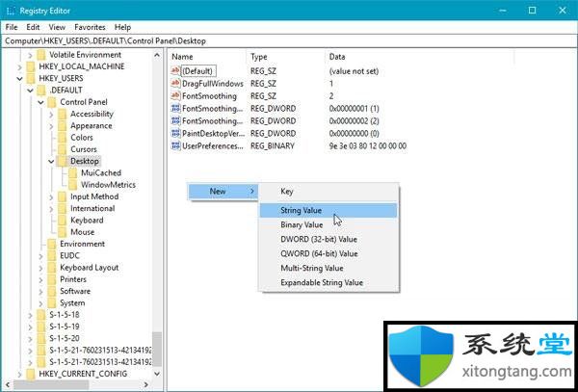Open the Help menu
This screenshot has width=578, height=392.
tap(122, 27)
